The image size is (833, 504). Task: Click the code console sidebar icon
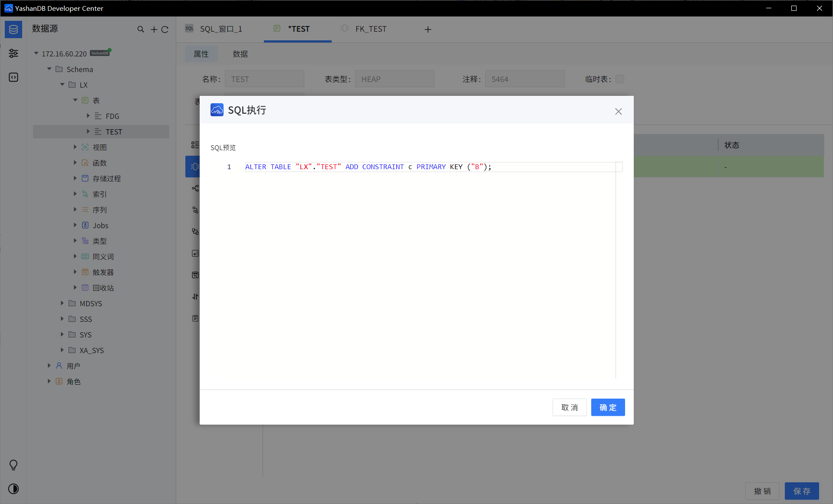[13, 77]
